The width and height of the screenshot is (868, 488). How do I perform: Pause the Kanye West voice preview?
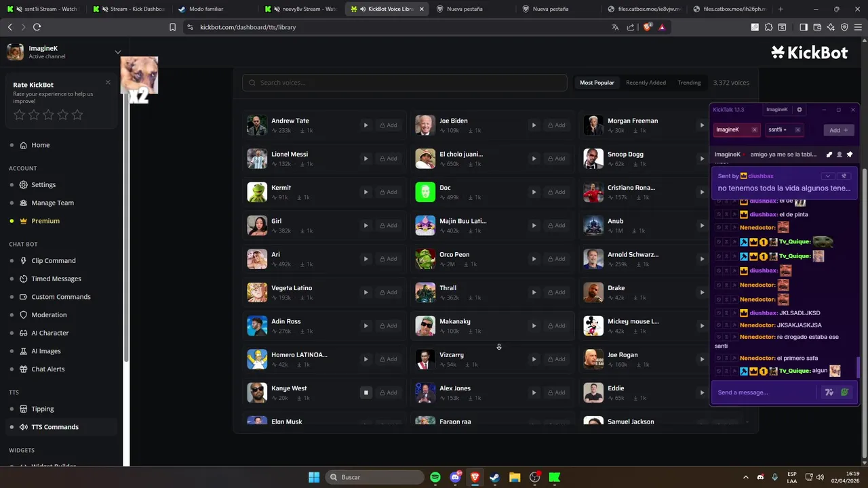[366, 392]
